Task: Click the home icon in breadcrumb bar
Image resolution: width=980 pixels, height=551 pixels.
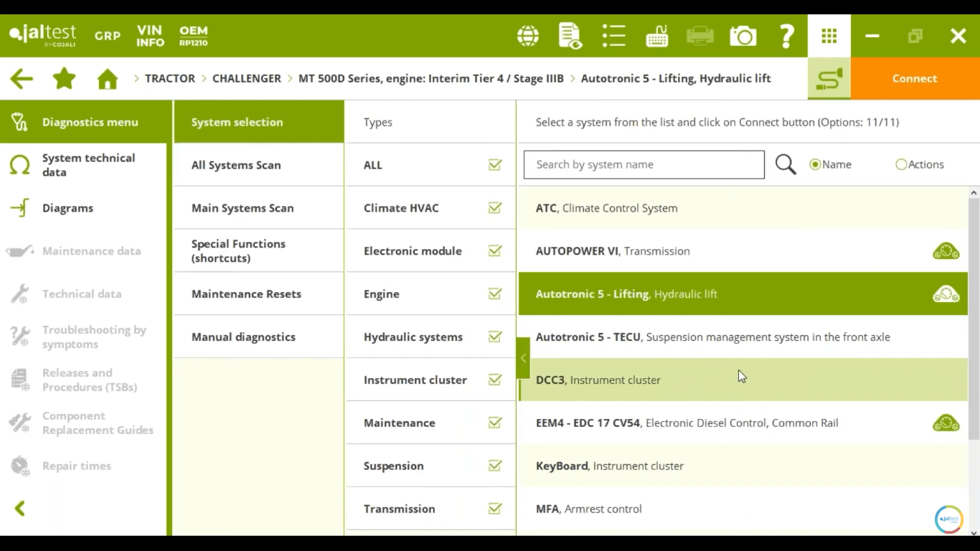Action: pos(108,79)
